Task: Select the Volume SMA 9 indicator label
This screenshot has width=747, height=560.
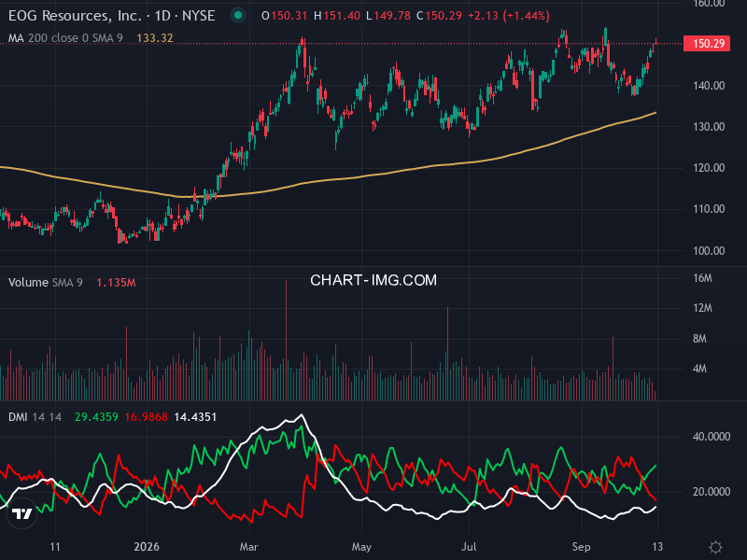Action: (45, 283)
